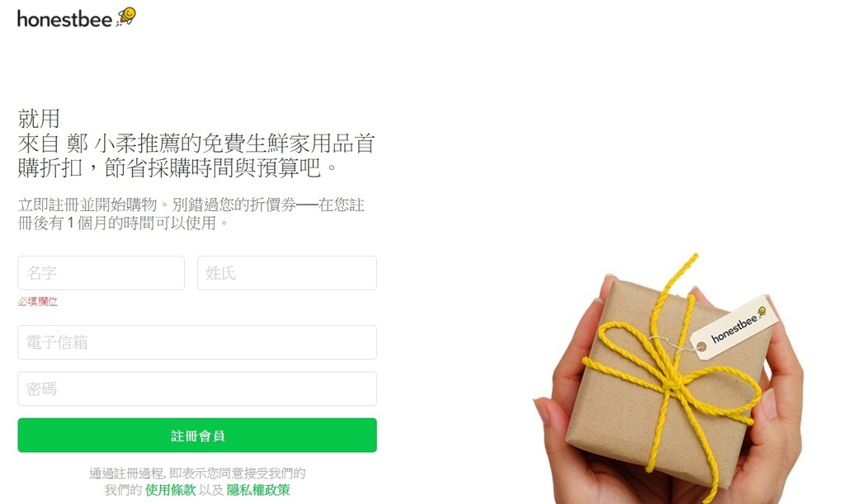Click the honestbee paper tag on gift

click(x=734, y=327)
